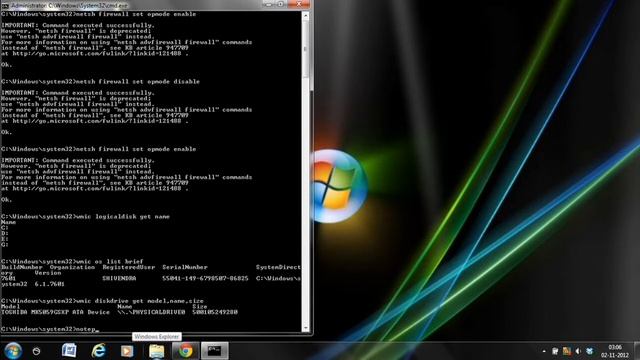Show hidden system tray icons arrow
This screenshot has width=640, height=360.
coord(544,351)
